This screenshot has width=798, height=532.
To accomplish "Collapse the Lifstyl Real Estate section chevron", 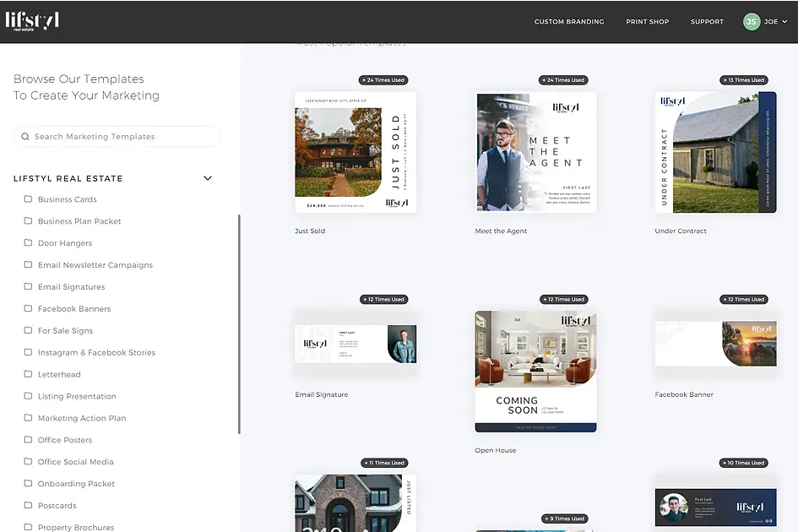I will 208,178.
